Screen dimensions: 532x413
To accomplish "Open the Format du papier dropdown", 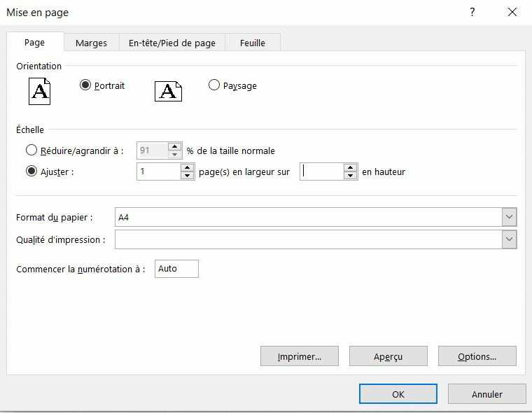I will (510, 217).
